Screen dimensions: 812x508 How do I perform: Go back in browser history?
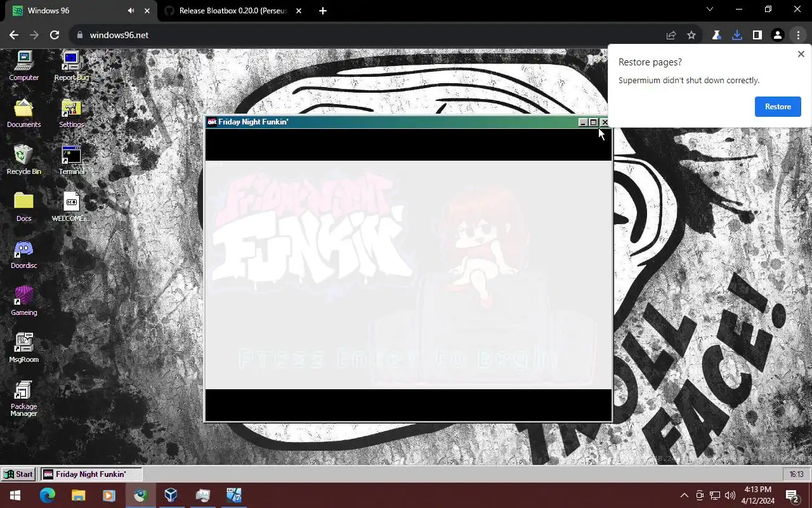coord(14,35)
